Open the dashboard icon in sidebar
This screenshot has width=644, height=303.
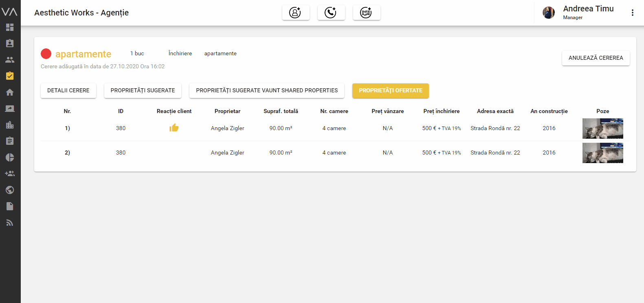point(10,27)
